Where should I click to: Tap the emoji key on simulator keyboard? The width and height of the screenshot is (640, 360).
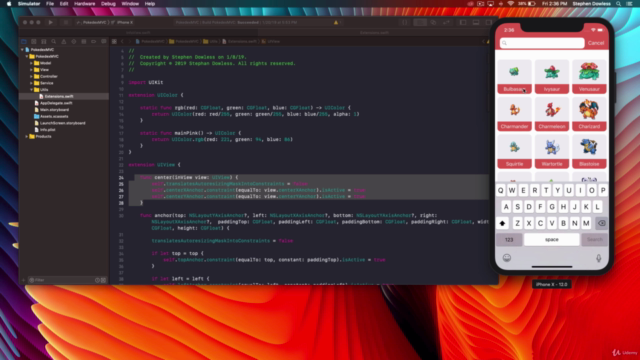coord(507,258)
